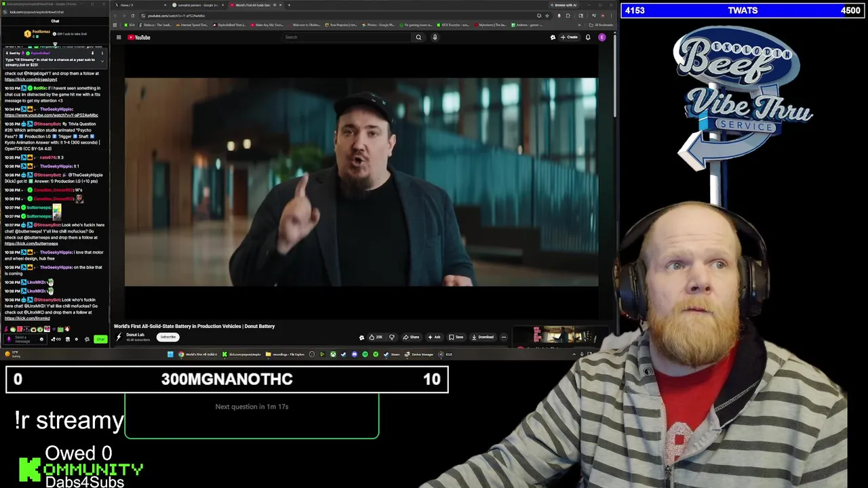868x488 pixels.
Task: Share the Donut Battery video
Action: tap(411, 337)
